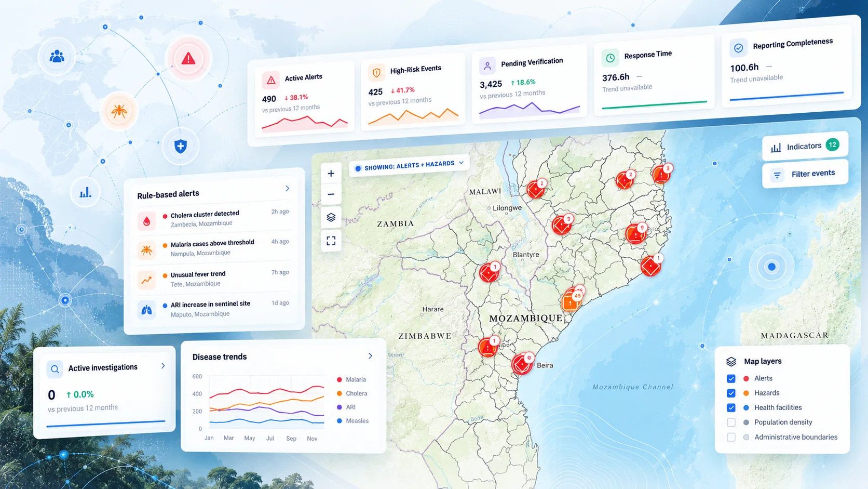Expand the Active investigations chevron
The height and width of the screenshot is (489, 868).
(163, 366)
